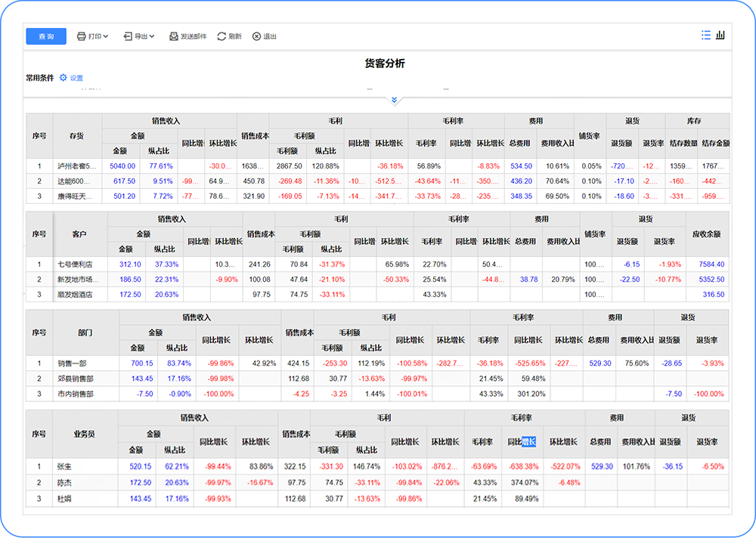756x538 pixels.
Task: Open the 设置 settings link
Action: point(76,78)
